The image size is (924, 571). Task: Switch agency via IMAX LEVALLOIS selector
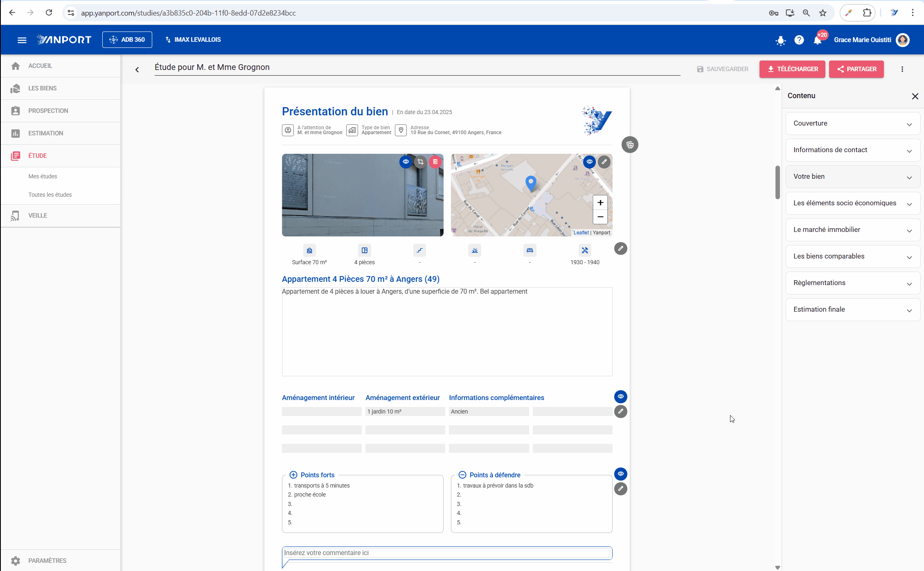click(x=193, y=40)
